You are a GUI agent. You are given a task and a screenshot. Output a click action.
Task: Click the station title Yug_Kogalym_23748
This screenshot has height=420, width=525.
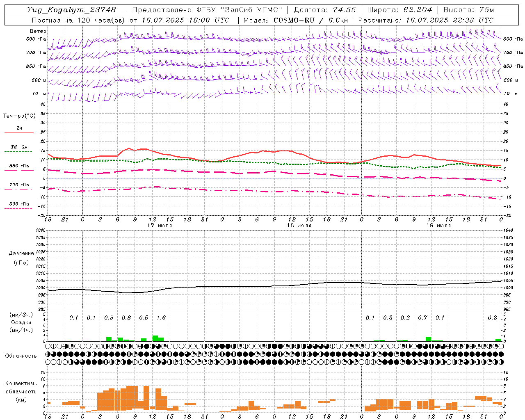pyautogui.click(x=71, y=10)
